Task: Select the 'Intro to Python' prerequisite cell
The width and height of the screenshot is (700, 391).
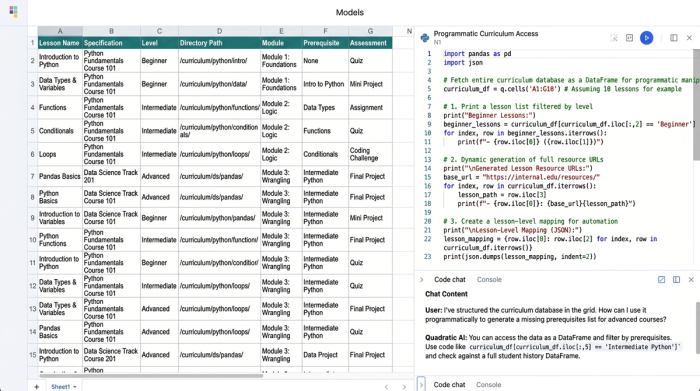Action: [x=325, y=84]
